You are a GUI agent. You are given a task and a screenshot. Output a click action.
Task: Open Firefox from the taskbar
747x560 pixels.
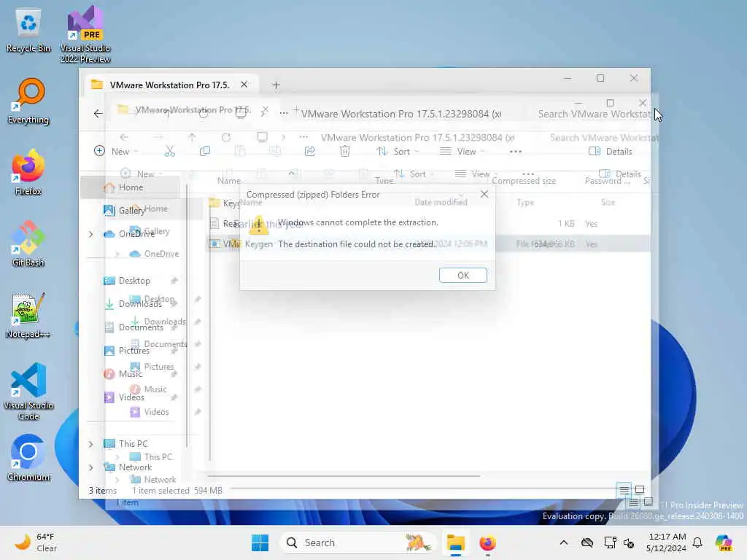[487, 542]
